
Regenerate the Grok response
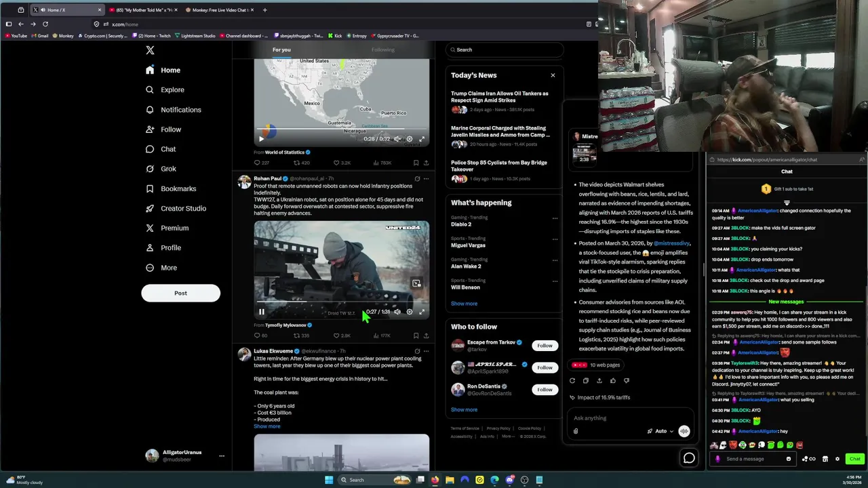(x=572, y=381)
